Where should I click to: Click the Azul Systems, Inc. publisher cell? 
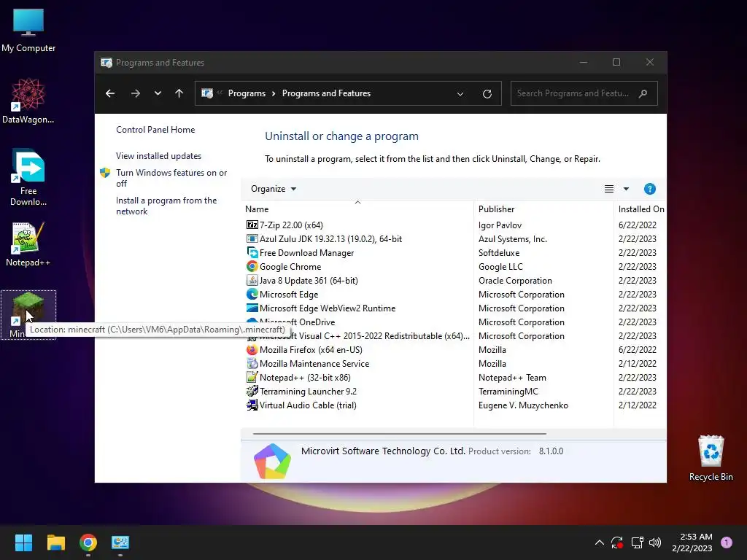pyautogui.click(x=513, y=238)
